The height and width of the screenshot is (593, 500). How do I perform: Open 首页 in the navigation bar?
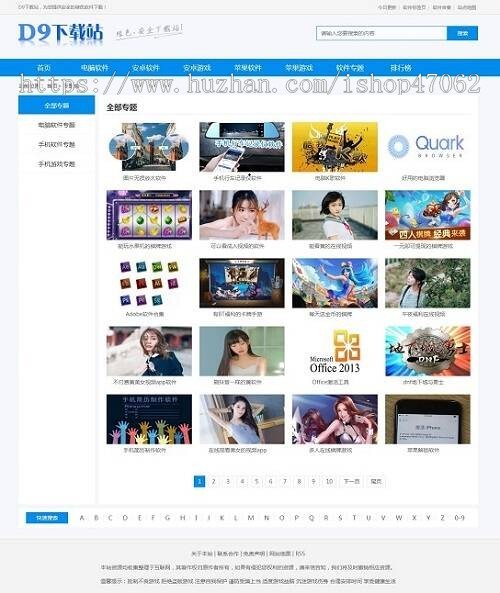pyautogui.click(x=44, y=68)
